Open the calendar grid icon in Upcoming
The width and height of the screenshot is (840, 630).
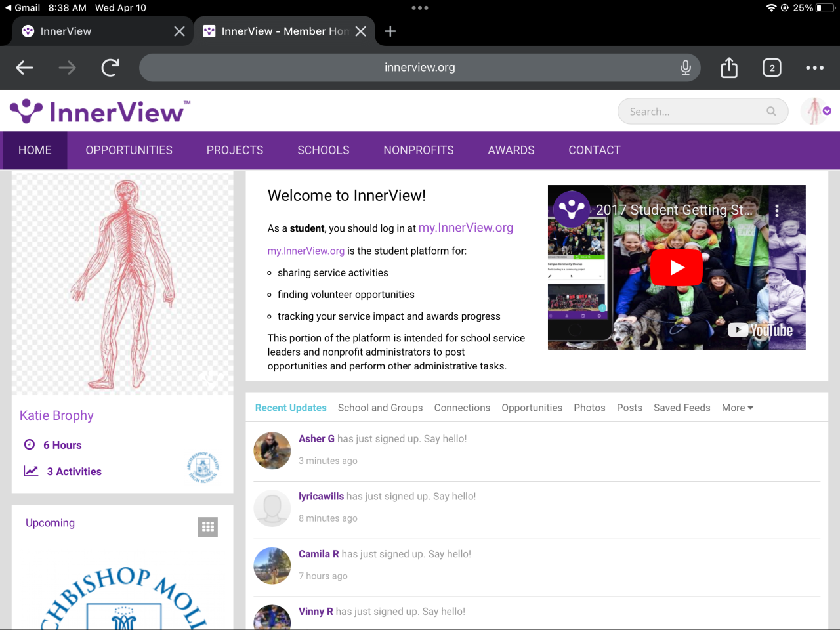point(207,527)
